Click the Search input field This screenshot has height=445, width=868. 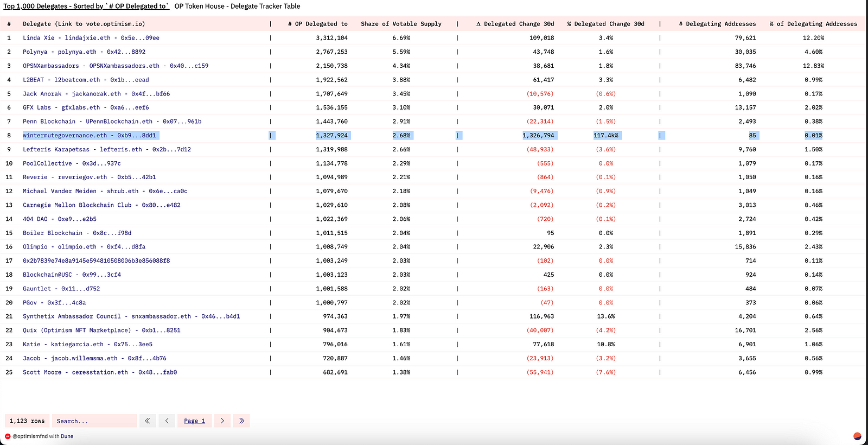[94, 421]
